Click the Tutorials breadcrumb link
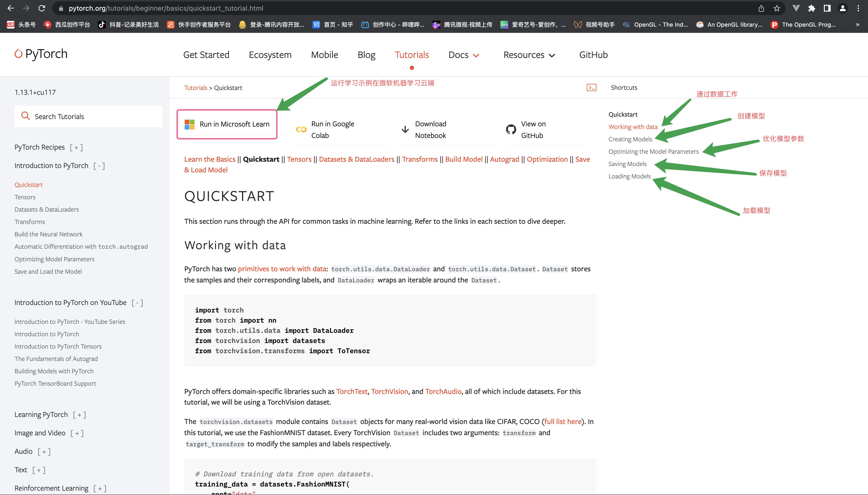The width and height of the screenshot is (868, 495). (195, 88)
